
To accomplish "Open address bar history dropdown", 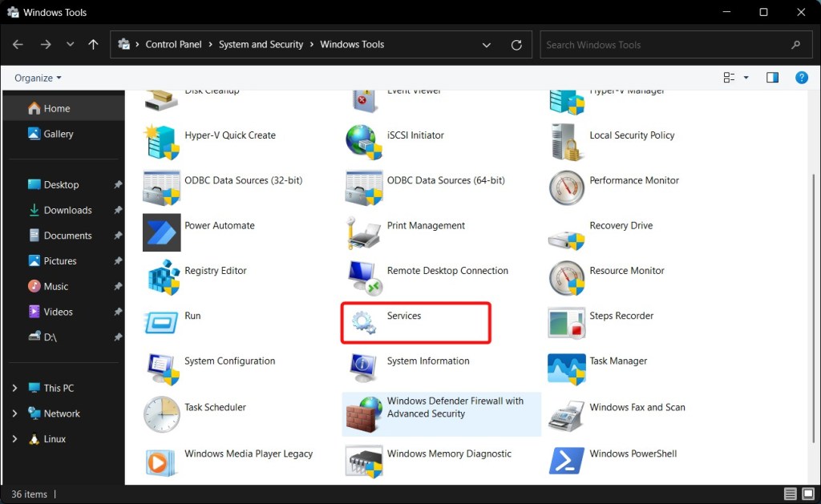I will coord(487,45).
